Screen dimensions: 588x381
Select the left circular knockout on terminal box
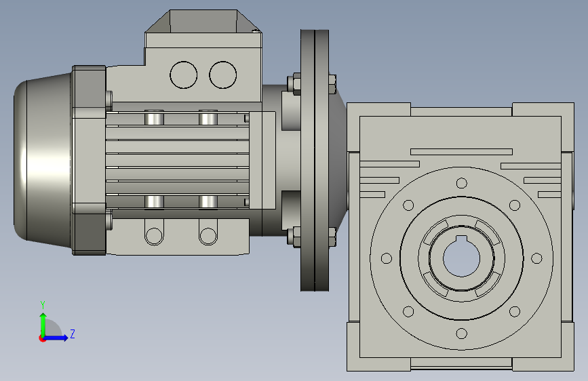(x=183, y=75)
